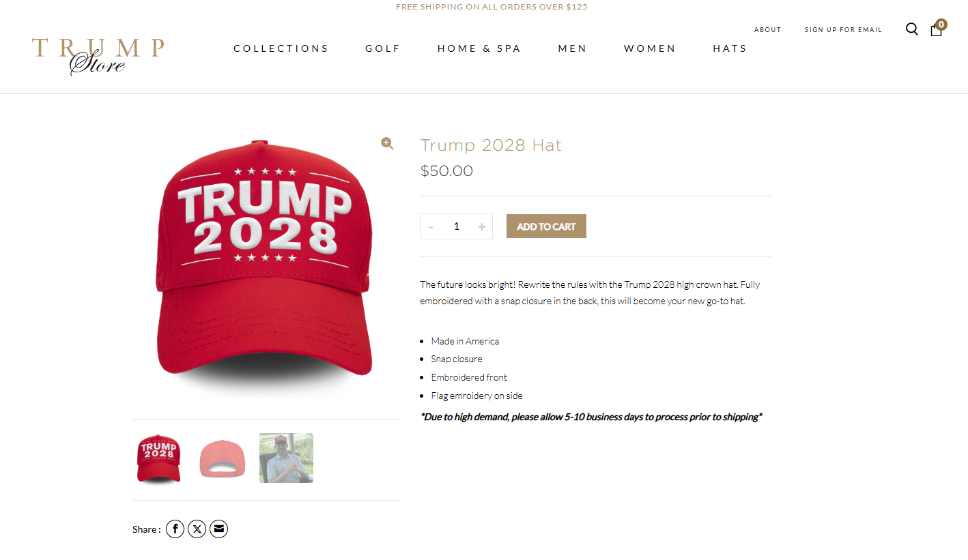Increase quantity with plus button
This screenshot has width=968, height=560.
coord(482,226)
